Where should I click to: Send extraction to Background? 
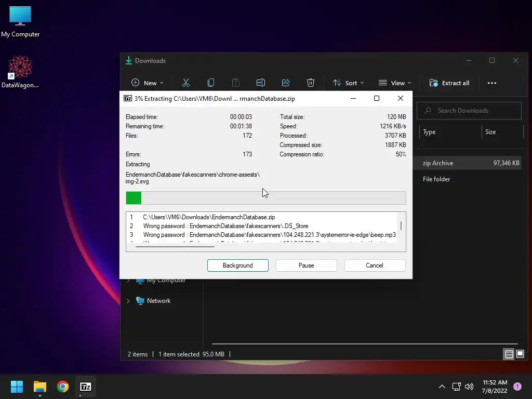point(238,265)
